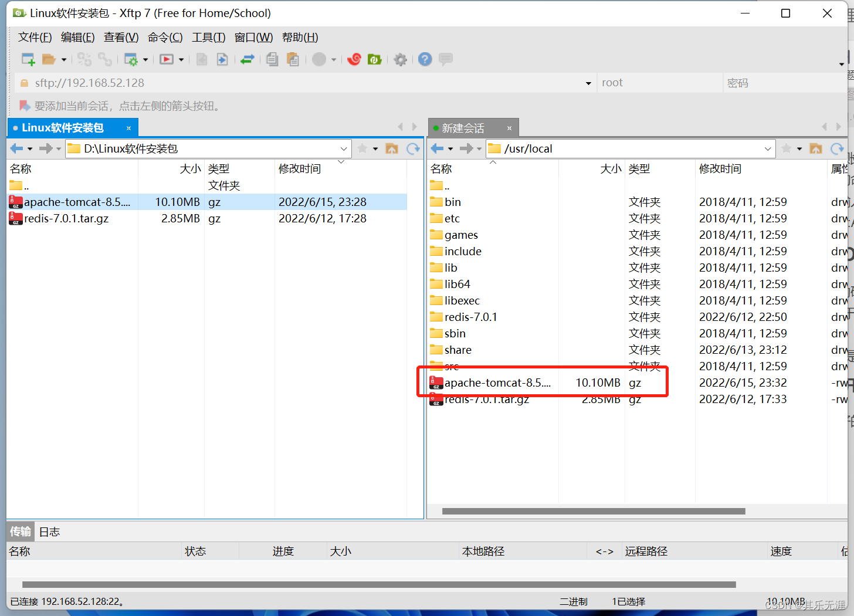Image resolution: width=854 pixels, height=616 pixels.
Task: Close the 新建会话 tab
Action: tap(509, 128)
